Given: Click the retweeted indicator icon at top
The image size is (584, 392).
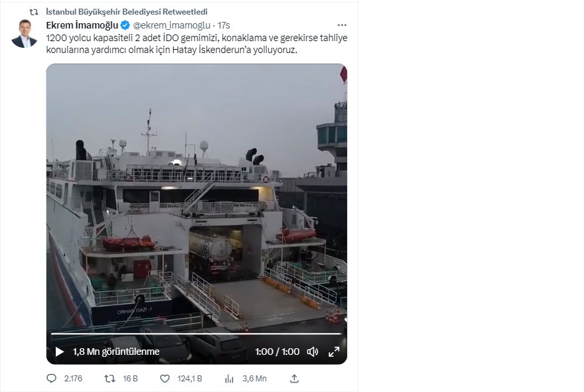Looking at the screenshot, I should pos(33,12).
